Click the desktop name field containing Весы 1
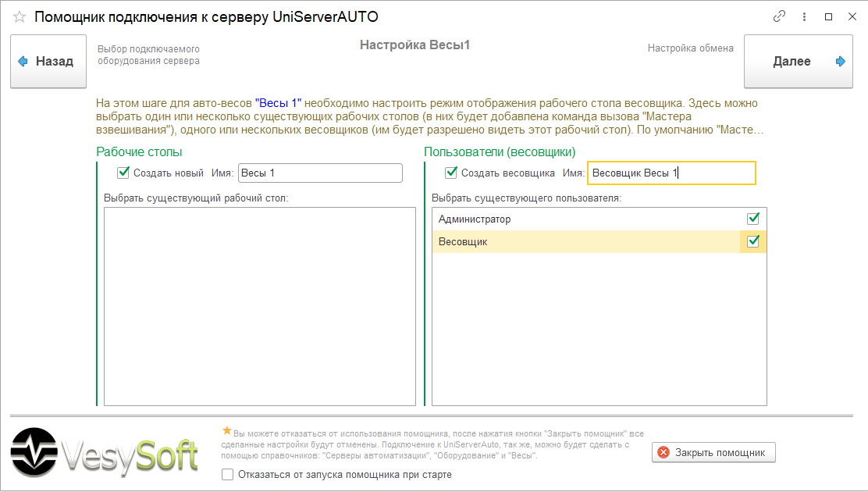This screenshot has height=492, width=868. pos(320,173)
